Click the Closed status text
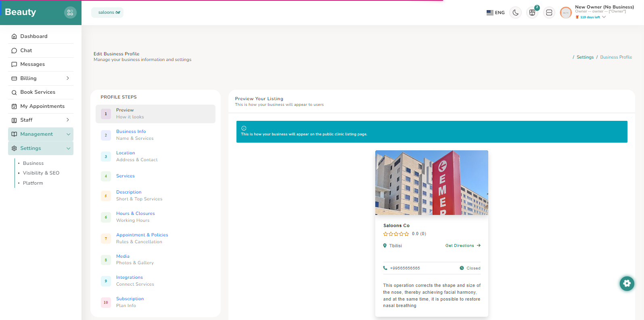This screenshot has width=644, height=320. point(473,268)
